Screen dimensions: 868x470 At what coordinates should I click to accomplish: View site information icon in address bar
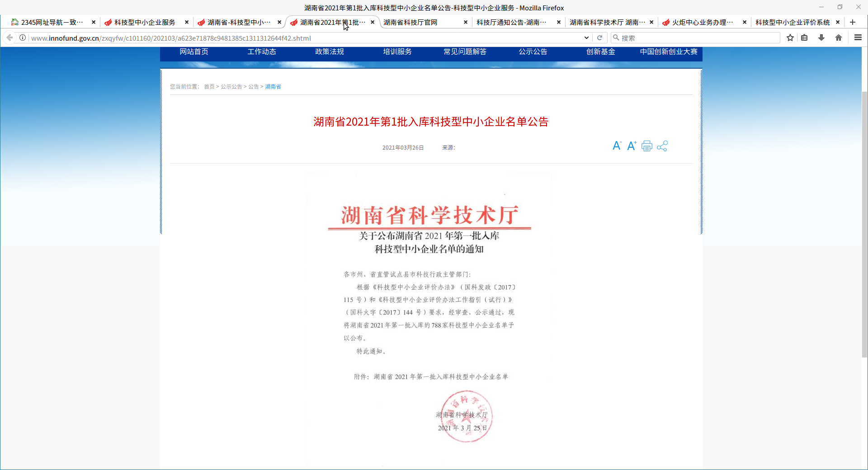[x=23, y=38]
